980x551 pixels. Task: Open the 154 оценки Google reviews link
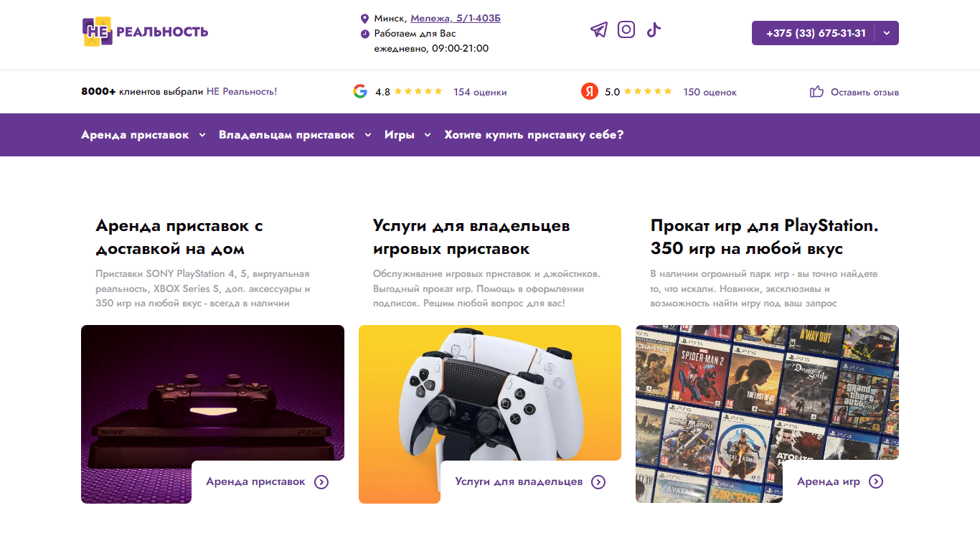click(480, 92)
